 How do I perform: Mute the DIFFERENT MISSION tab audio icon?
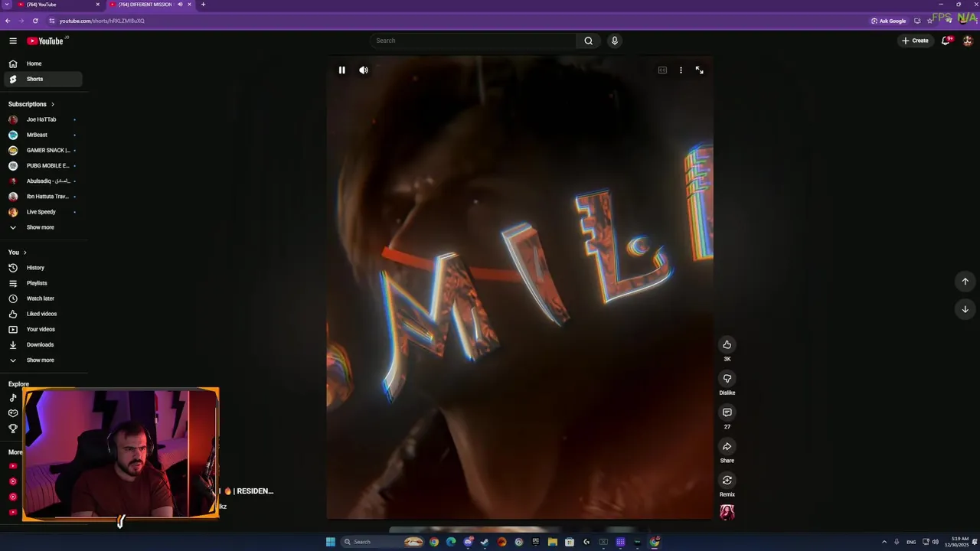click(x=180, y=5)
